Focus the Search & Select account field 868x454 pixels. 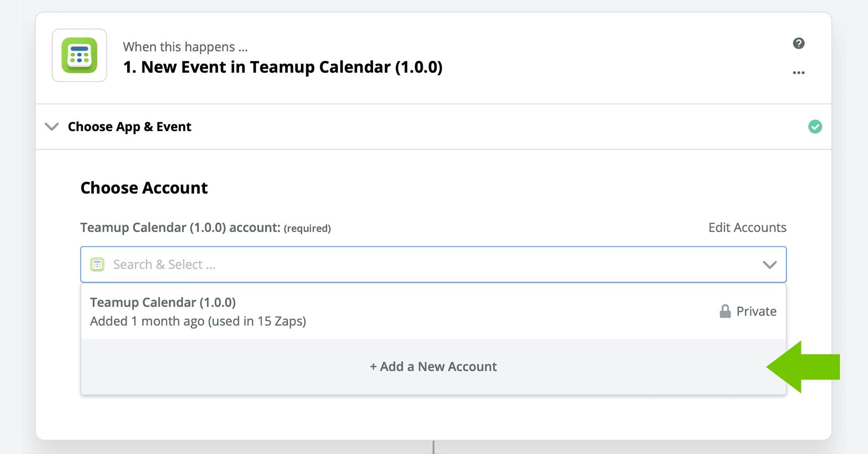pyautogui.click(x=433, y=265)
